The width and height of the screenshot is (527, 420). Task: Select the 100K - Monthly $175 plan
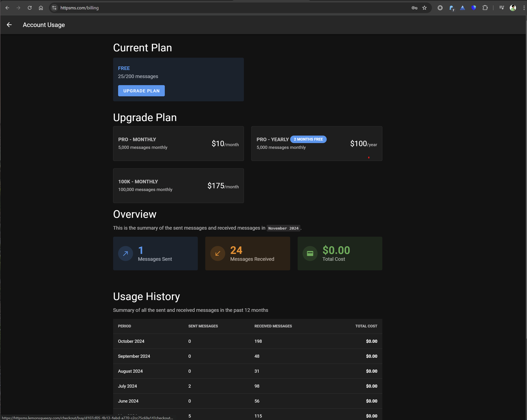pos(179,186)
